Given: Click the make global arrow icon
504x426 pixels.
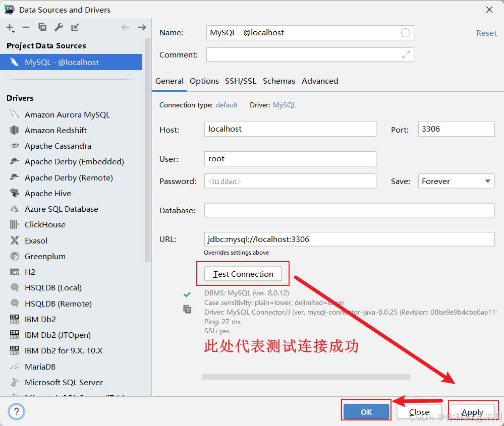Looking at the screenshot, I should [x=75, y=27].
